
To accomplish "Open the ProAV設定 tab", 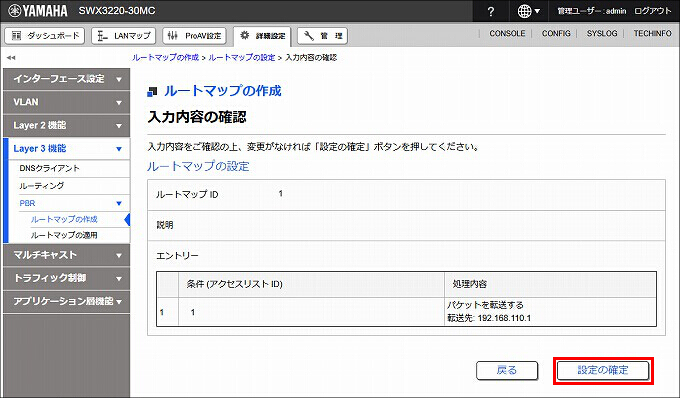I will pos(194,36).
